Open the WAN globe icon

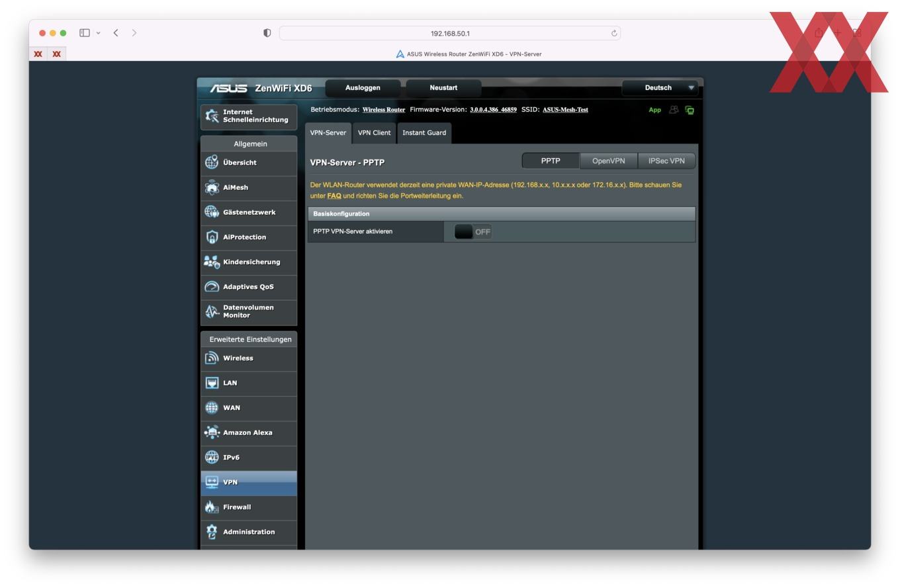(212, 407)
